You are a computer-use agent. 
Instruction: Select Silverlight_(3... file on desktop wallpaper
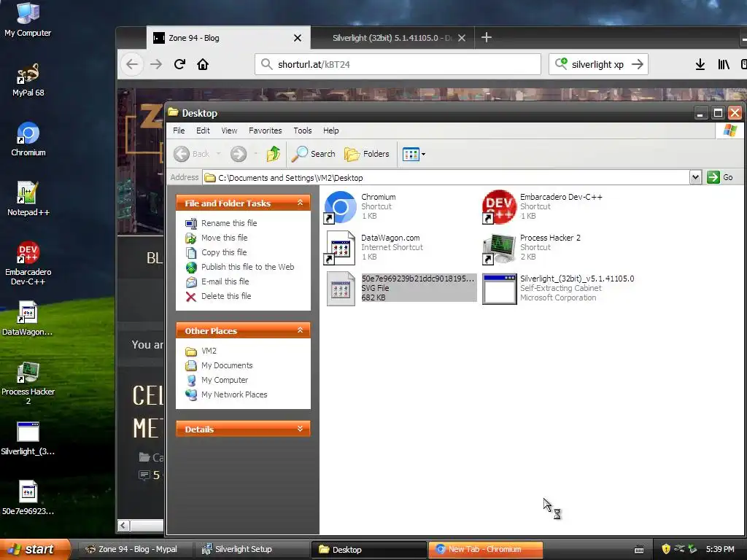pyautogui.click(x=28, y=438)
